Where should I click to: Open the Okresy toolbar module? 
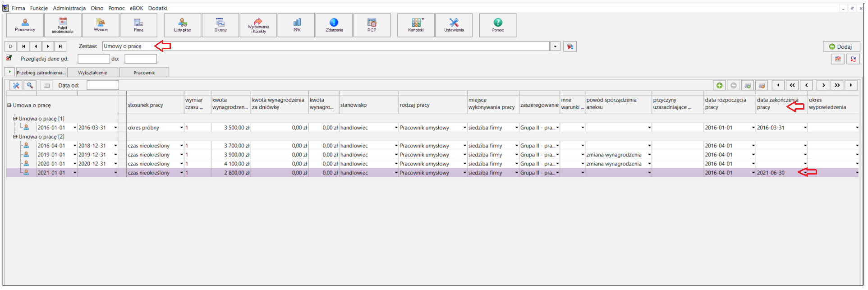tap(220, 25)
